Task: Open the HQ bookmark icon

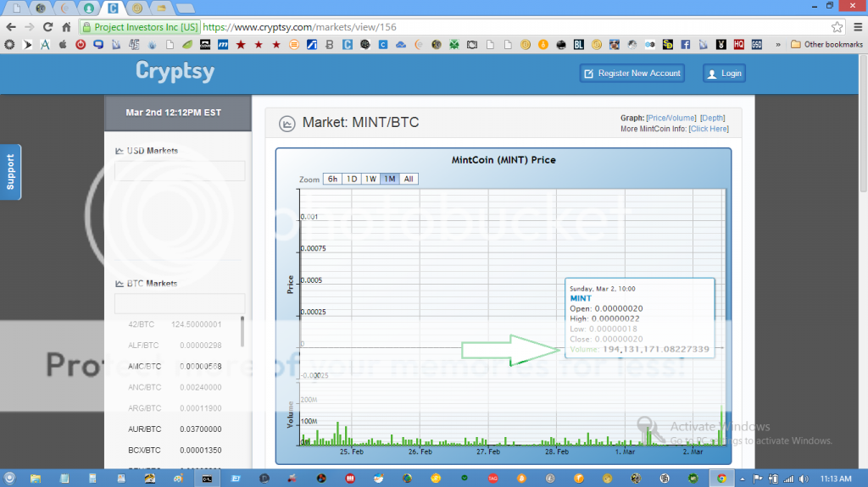Action: coord(738,44)
